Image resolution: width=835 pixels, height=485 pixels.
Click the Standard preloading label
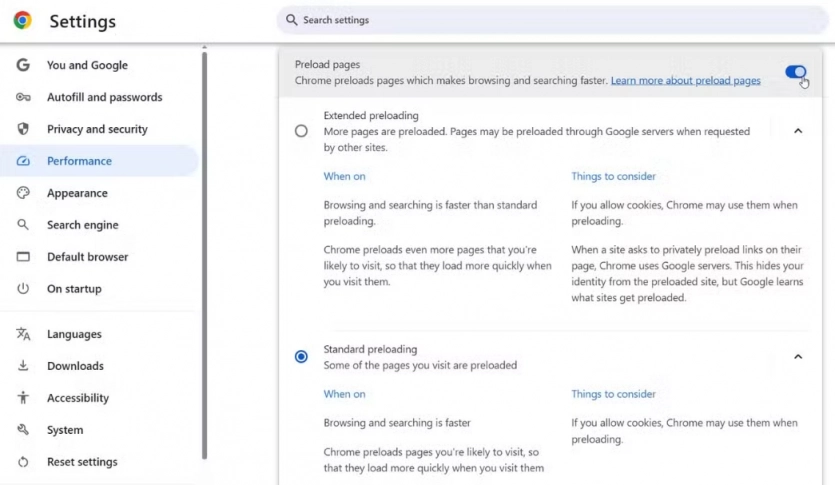pyautogui.click(x=371, y=349)
